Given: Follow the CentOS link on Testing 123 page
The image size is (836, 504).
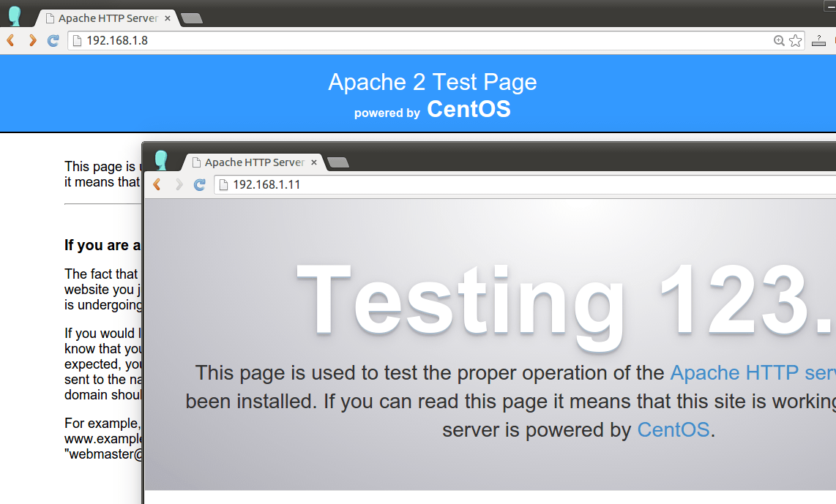Looking at the screenshot, I should point(673,429).
